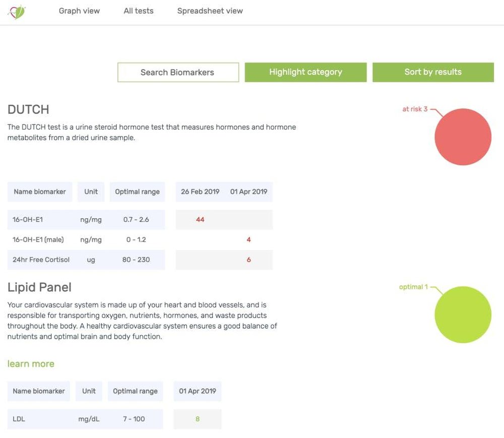
Task: Click the Search Biomarkers input field
Action: 178,72
